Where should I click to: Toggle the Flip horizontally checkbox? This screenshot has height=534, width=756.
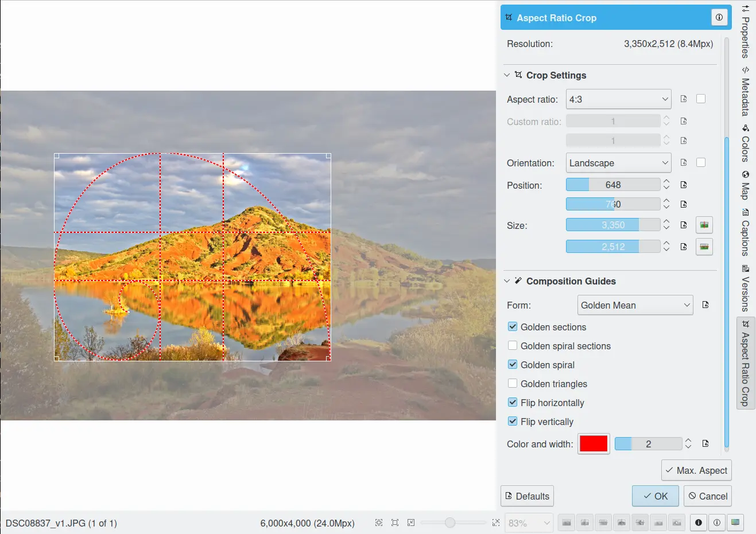(513, 403)
